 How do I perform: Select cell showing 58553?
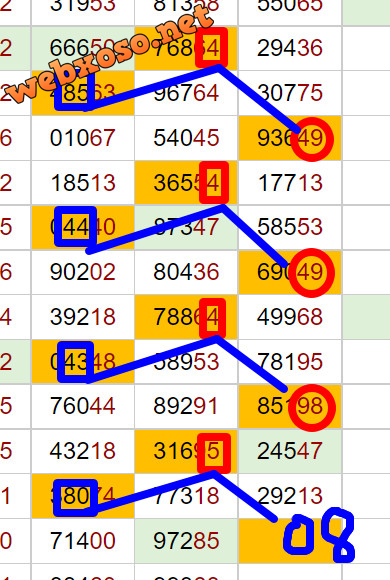(x=290, y=227)
